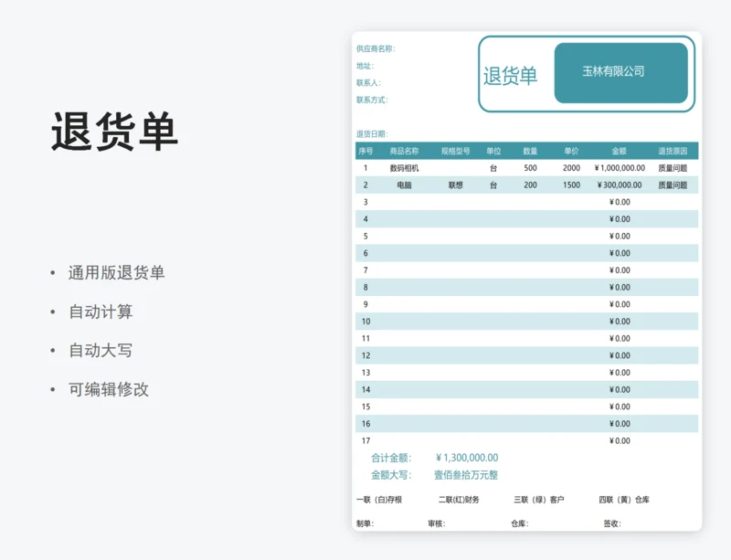Click the 联想 model cell

pyautogui.click(x=455, y=185)
